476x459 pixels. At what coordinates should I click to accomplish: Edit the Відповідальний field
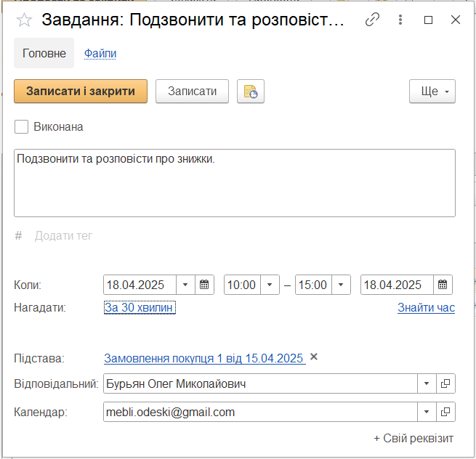260,383
